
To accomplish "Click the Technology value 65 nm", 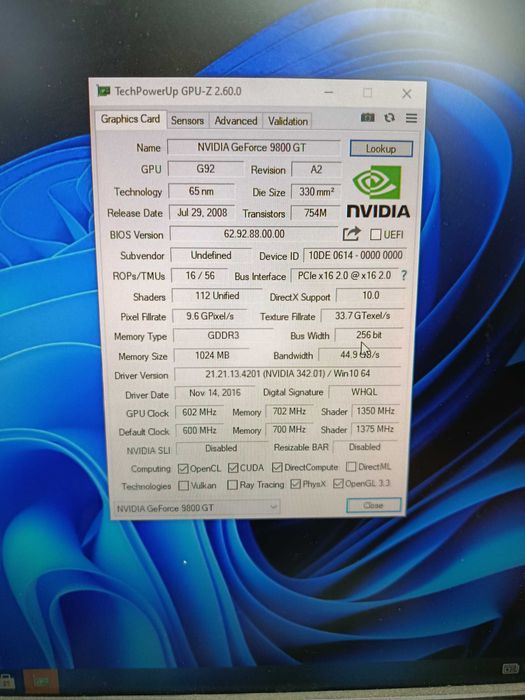I will pos(201,191).
